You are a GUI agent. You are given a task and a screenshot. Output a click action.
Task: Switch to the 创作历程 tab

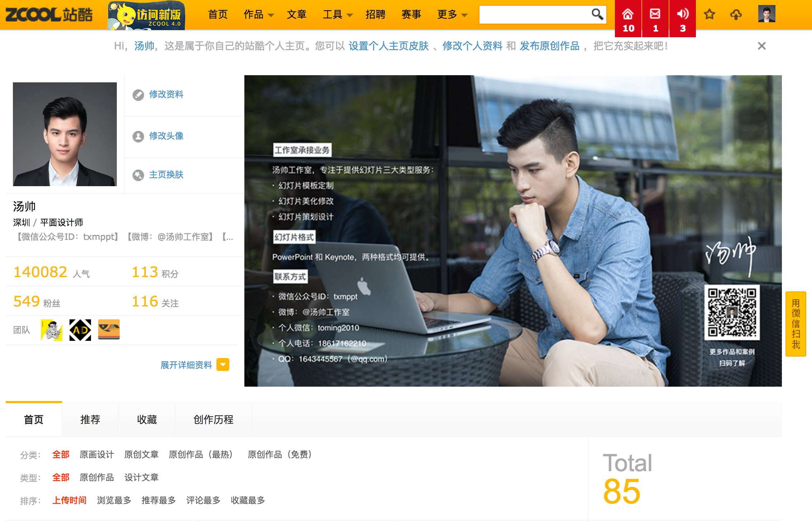(x=213, y=419)
